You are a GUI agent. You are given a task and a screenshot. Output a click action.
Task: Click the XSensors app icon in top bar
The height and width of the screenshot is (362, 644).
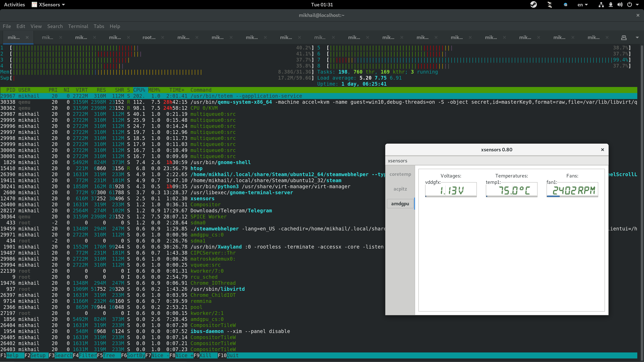[x=34, y=5]
